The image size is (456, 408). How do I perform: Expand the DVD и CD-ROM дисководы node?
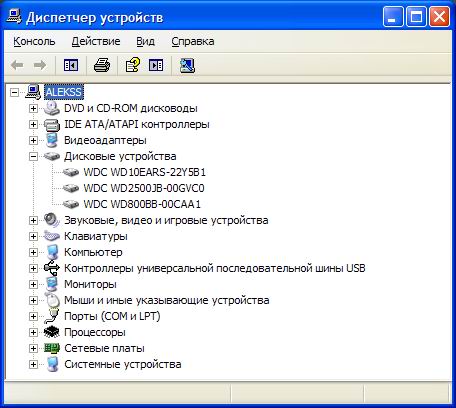click(33, 108)
